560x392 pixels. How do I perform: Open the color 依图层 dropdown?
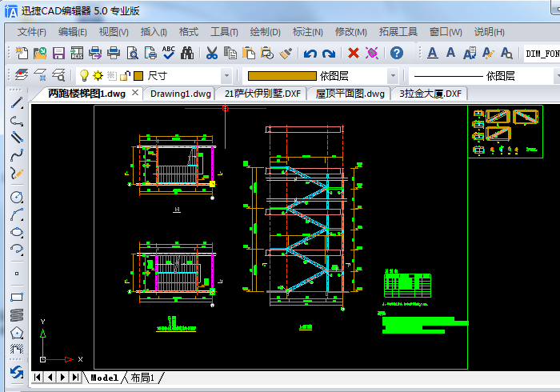(x=393, y=76)
